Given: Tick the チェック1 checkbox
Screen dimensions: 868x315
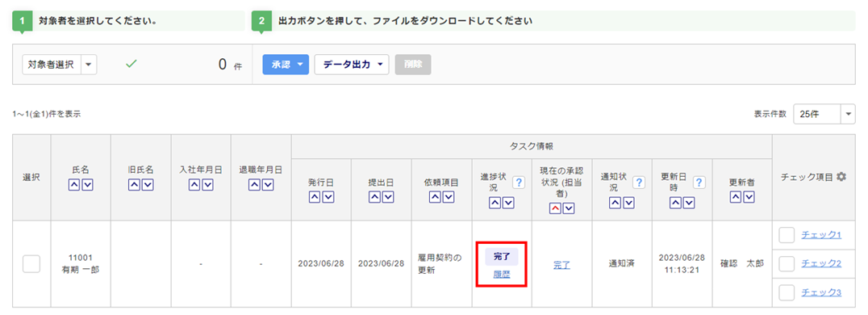Looking at the screenshot, I should click(x=787, y=236).
